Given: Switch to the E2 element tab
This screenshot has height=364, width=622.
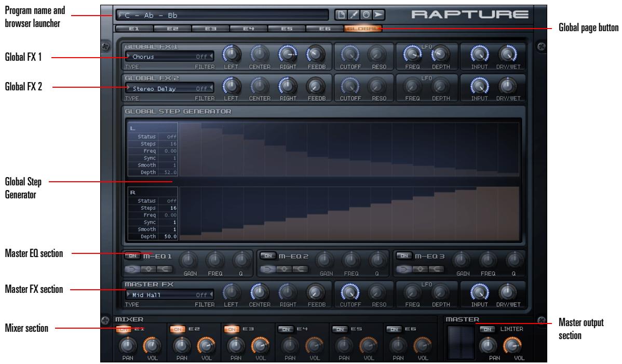Looking at the screenshot, I should coord(172,29).
